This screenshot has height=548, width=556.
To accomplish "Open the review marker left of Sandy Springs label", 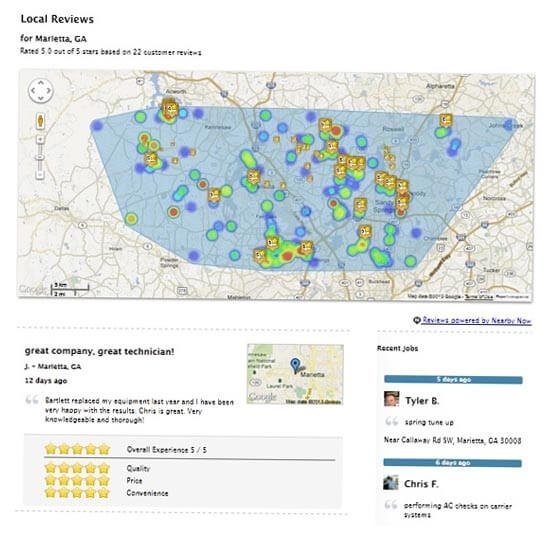I will pyautogui.click(x=360, y=205).
